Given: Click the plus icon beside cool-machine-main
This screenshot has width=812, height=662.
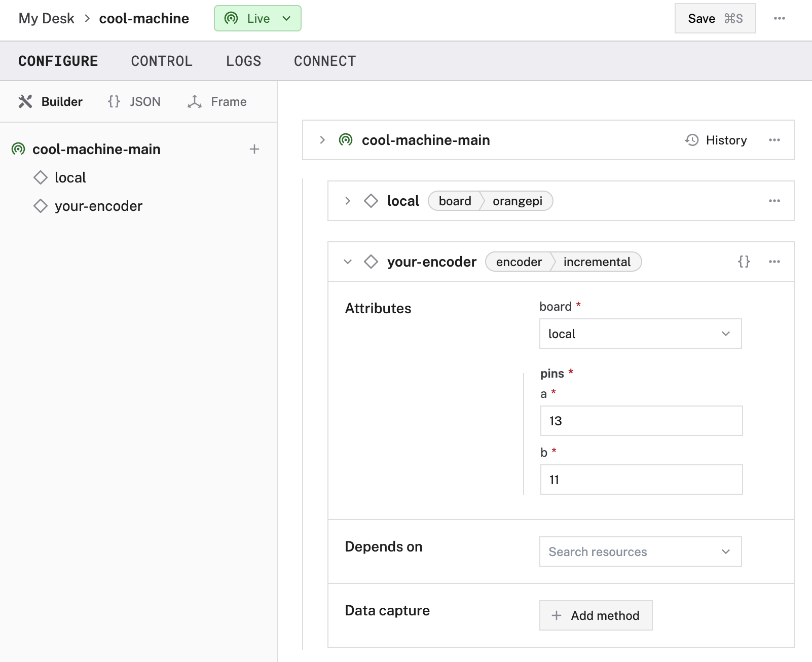Looking at the screenshot, I should coord(254,149).
